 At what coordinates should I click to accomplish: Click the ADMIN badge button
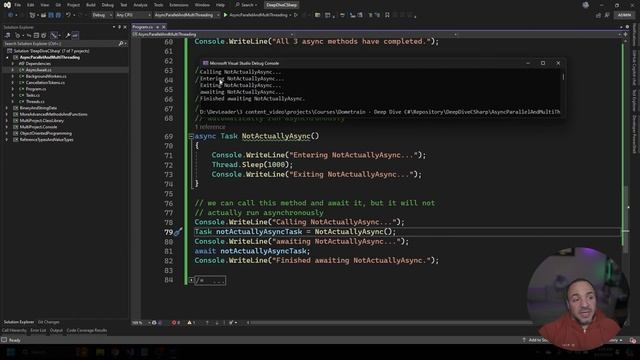(x=624, y=15)
